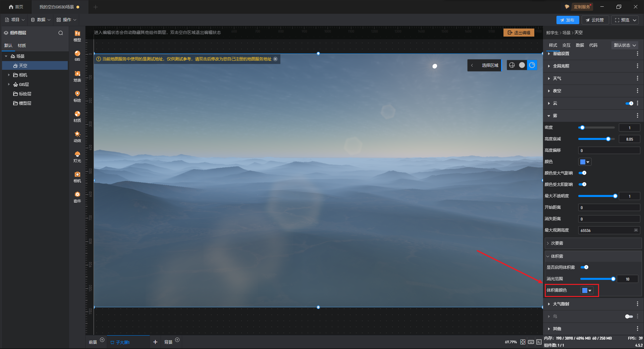The image size is (644, 349).
Task: Open the 数据 menu in top bar
Action: tap(41, 20)
